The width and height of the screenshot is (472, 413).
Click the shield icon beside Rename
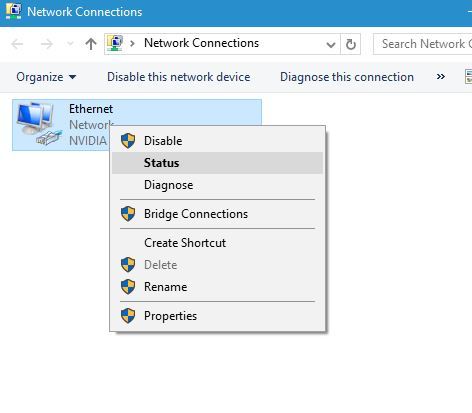128,287
